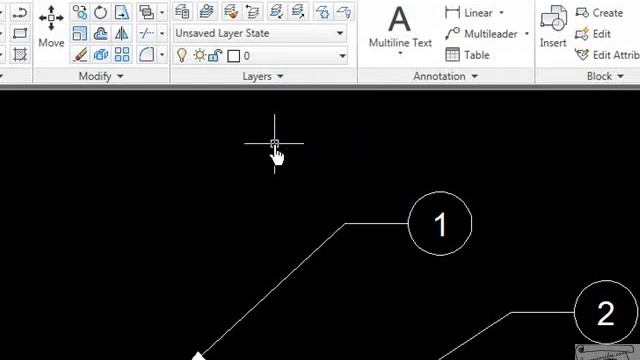Open Layer Properties manager

(x=182, y=12)
